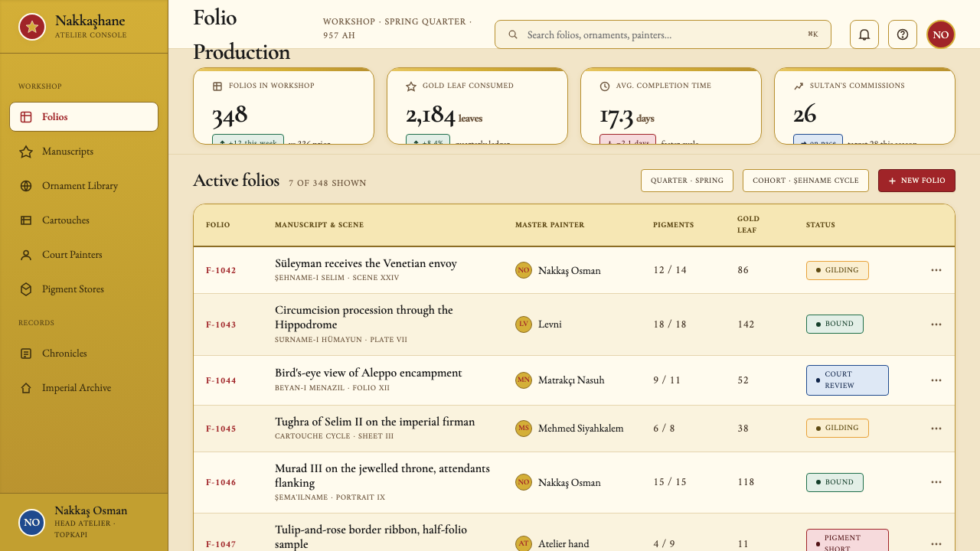Click the Folios in Workshop card icon
The height and width of the screenshot is (551, 980).
tap(217, 86)
